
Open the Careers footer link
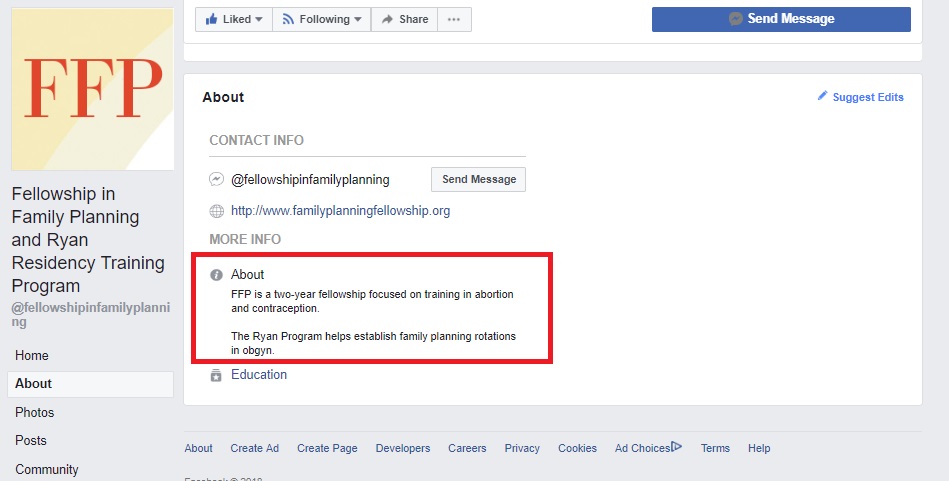coord(467,448)
